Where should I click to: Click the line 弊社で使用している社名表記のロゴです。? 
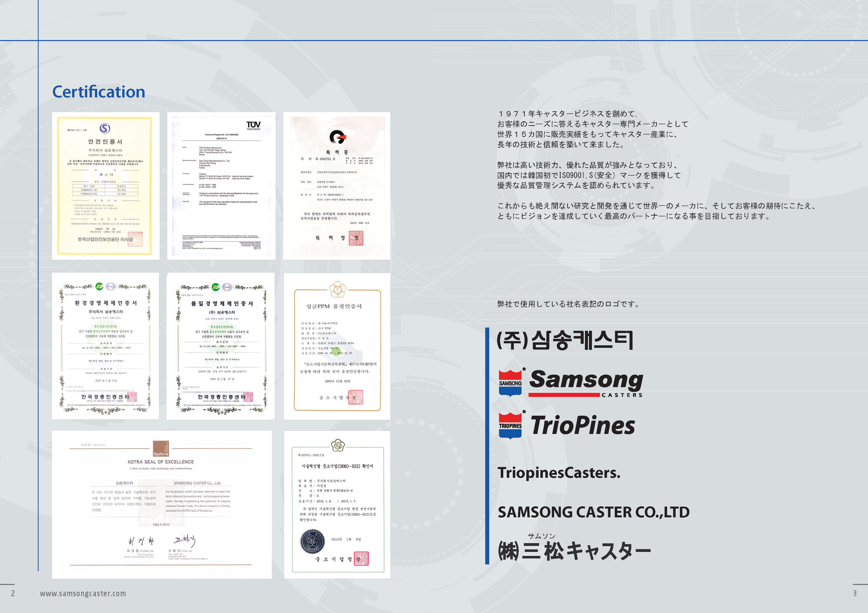coord(569,304)
